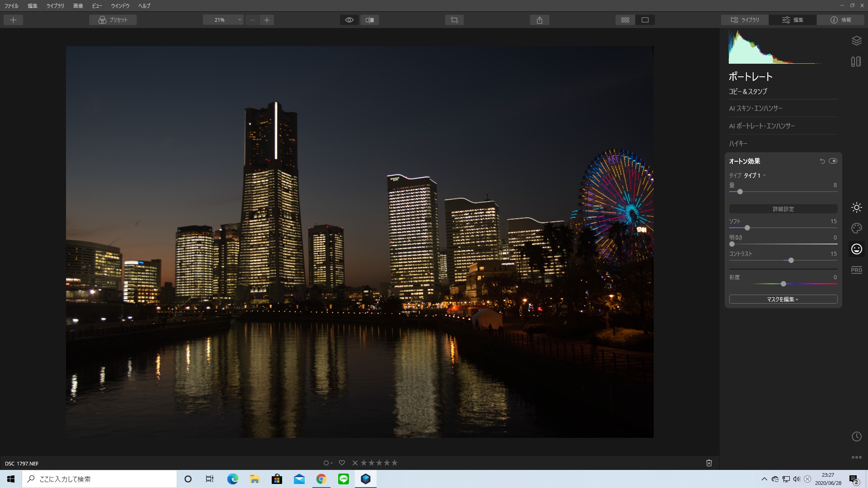Move image to trash icon

tap(709, 463)
